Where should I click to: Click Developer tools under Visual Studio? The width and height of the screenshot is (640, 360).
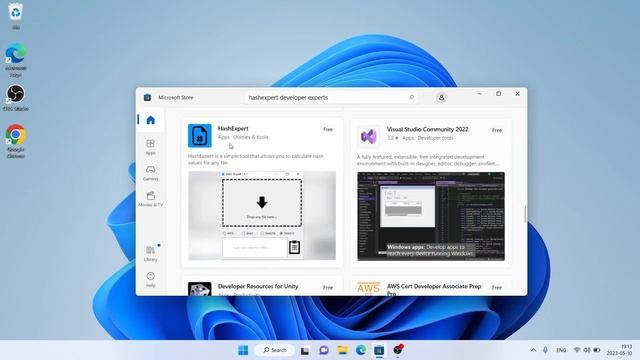[x=436, y=138]
